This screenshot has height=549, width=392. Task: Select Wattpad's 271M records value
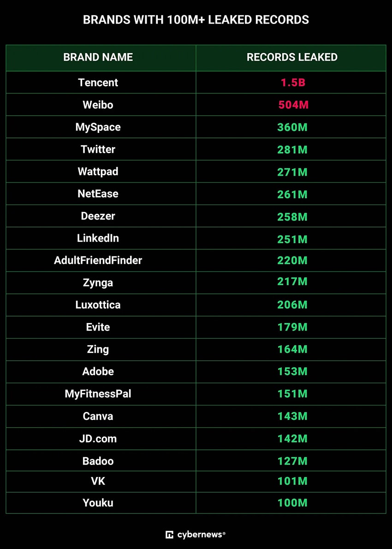(x=292, y=172)
